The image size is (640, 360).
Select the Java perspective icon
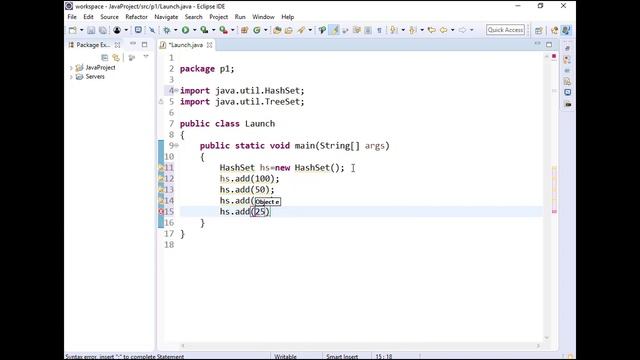tap(566, 30)
